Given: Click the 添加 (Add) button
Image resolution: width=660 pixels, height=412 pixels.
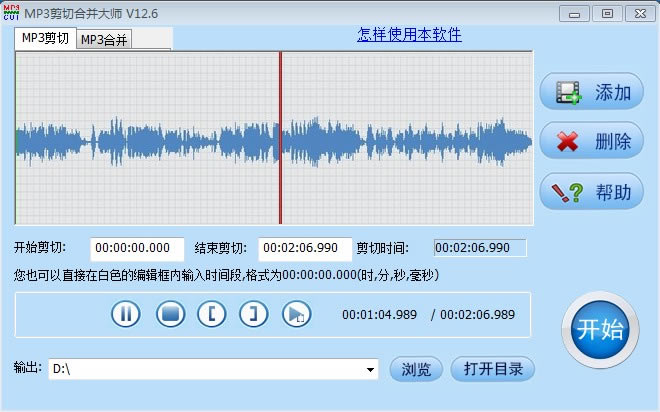Looking at the screenshot, I should click(x=591, y=91).
